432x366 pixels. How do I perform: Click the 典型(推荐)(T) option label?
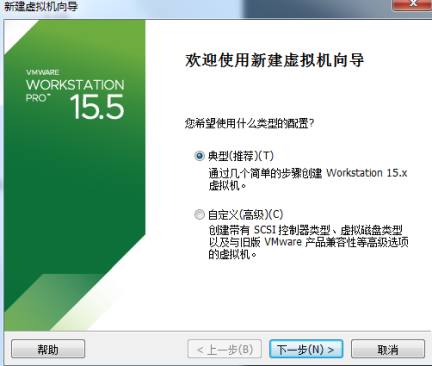coord(241,156)
